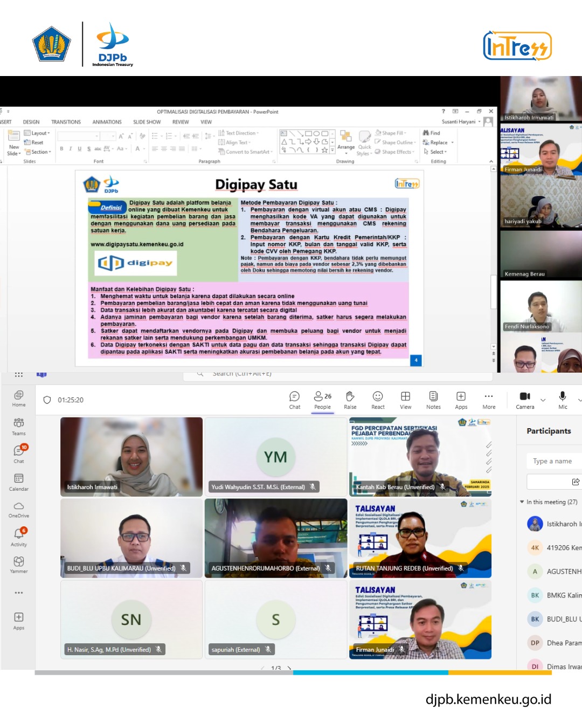Screen dimensions: 582x728
Task: Open the Chat panel in the meeting toolbar
Action: coord(295,400)
